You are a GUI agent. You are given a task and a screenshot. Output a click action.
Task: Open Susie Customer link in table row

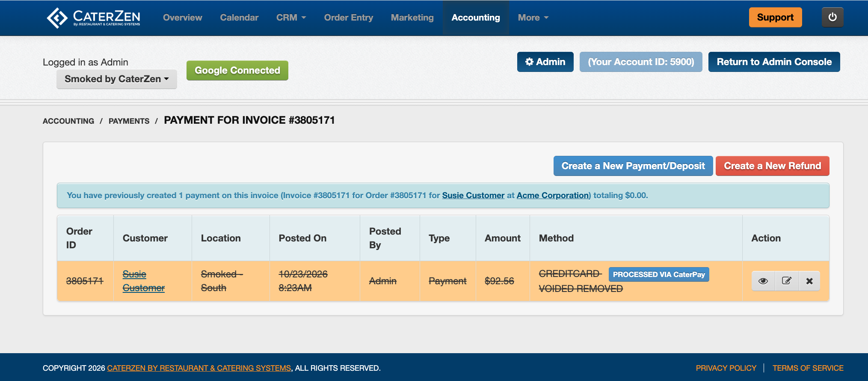coord(143,281)
